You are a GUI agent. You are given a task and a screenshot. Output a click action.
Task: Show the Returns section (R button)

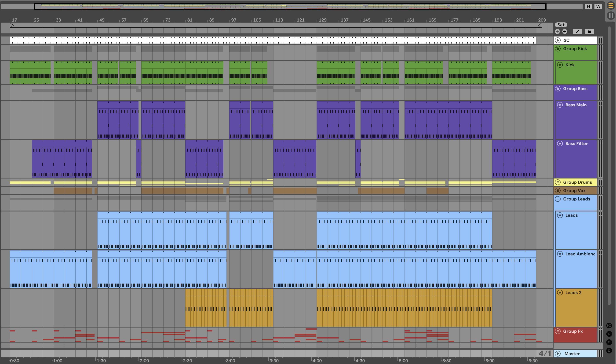609,334
